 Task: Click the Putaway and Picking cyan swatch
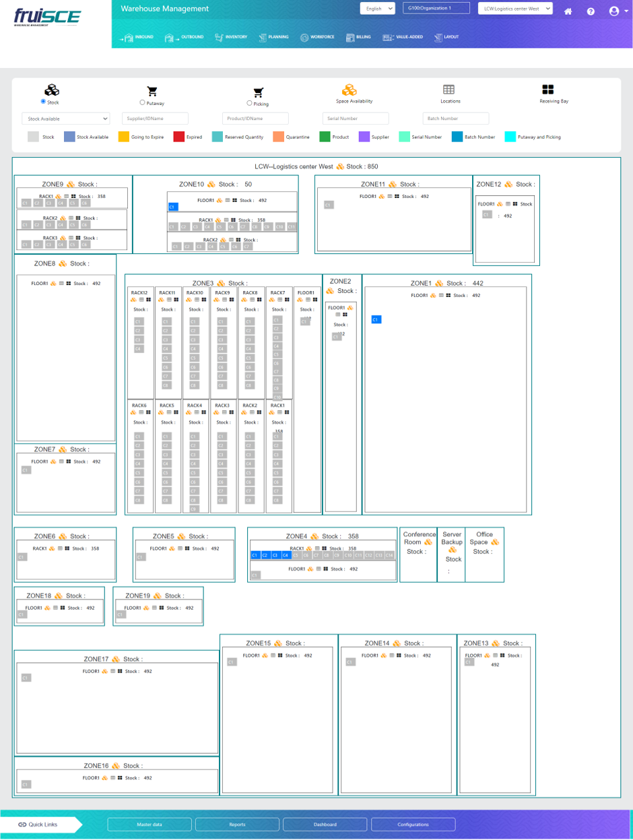(x=510, y=137)
